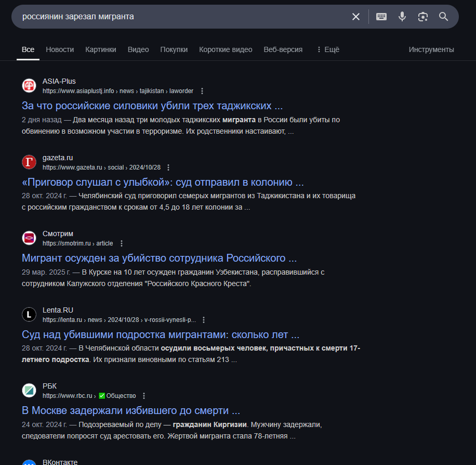
Task: Switch to the Новости tab
Action: point(60,49)
